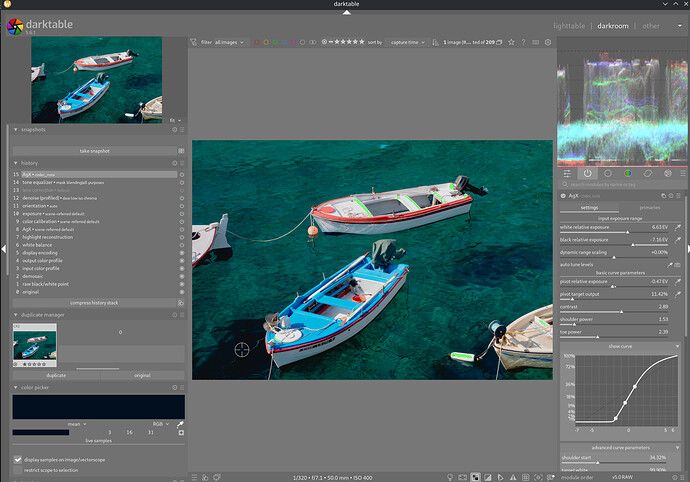Pick white relative exposure with the eyedropper

pyautogui.click(x=678, y=227)
